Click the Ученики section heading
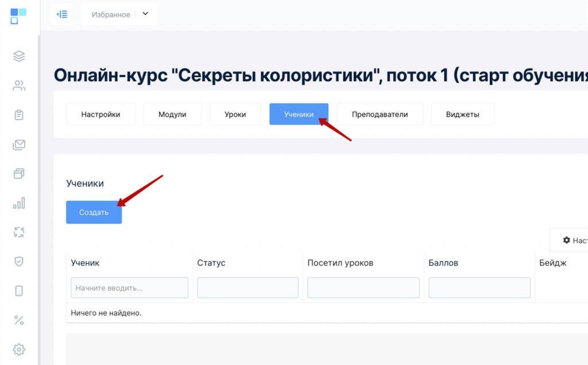The width and height of the screenshot is (588, 365). (85, 183)
